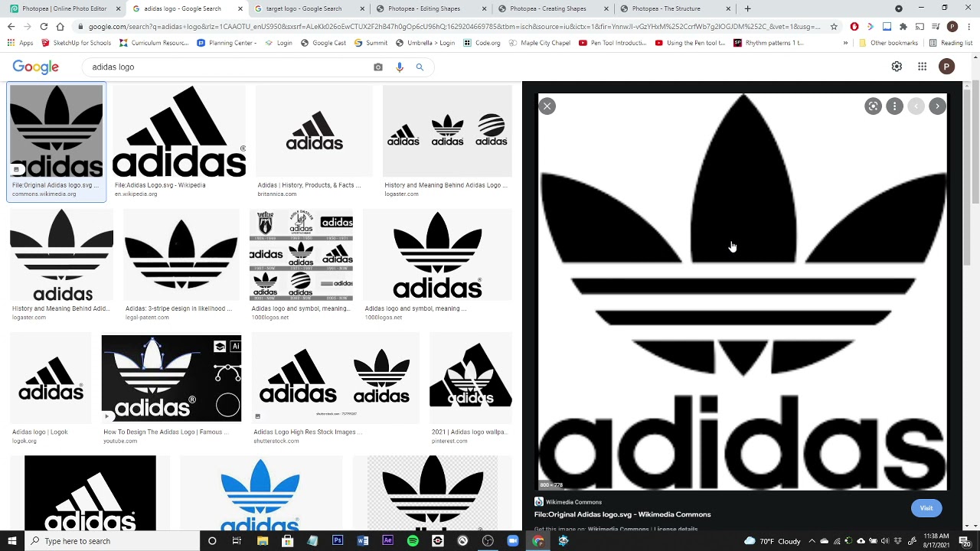Image resolution: width=980 pixels, height=551 pixels.
Task: Click the browser Back arrow
Action: click(x=11, y=27)
